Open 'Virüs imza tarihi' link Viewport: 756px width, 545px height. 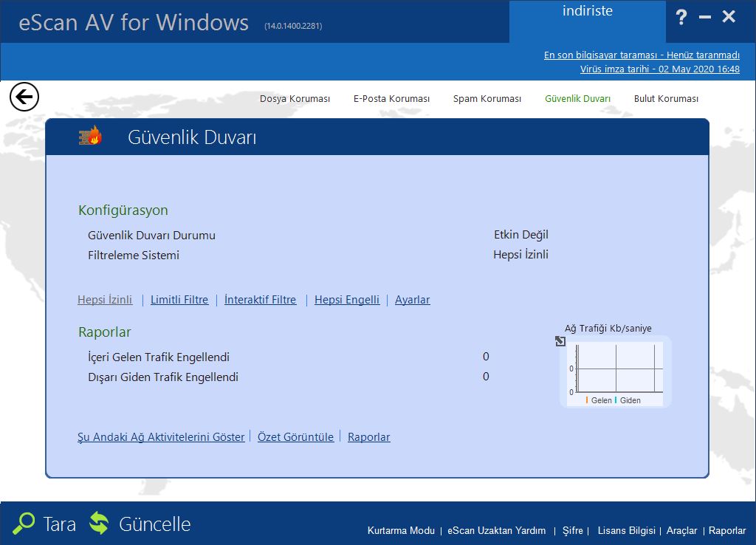click(x=659, y=69)
